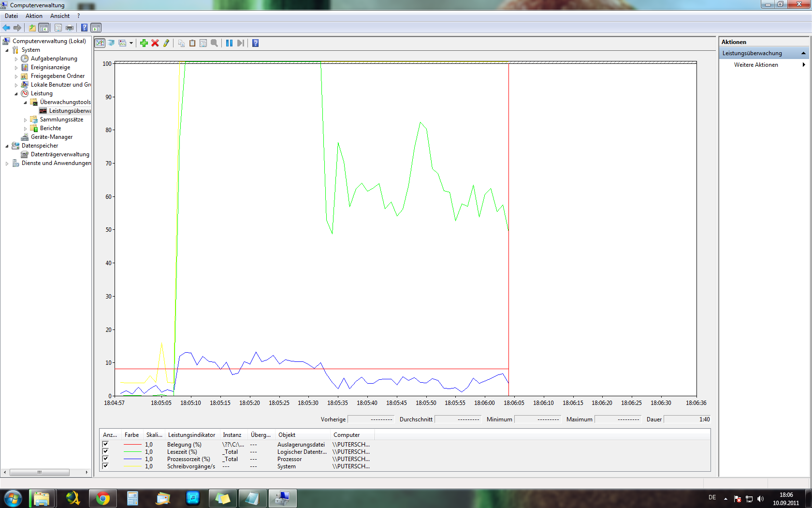Click the blue color line of Prozessorzeit (%)
This screenshot has height=508, width=812.
pos(132,459)
